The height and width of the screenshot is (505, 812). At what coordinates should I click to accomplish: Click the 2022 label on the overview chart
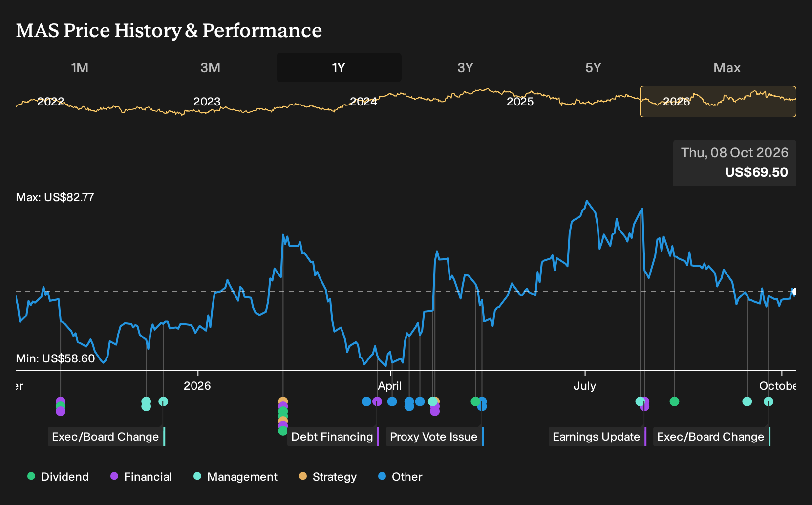[x=51, y=102]
